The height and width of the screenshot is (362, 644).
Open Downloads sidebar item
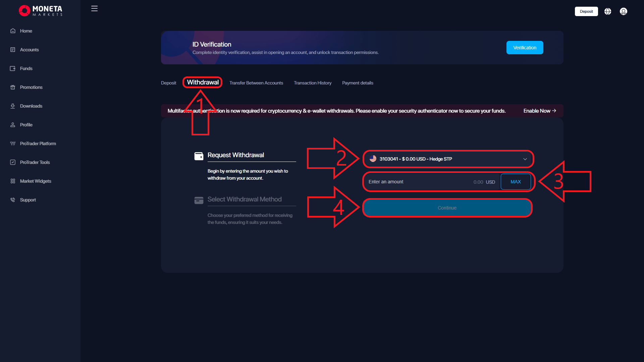[31, 106]
